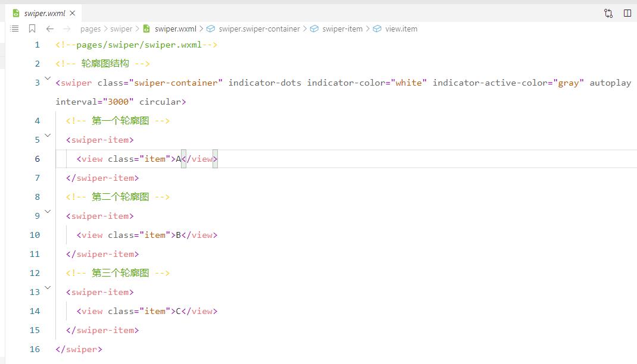Screen dimensions: 637x364
Task: Click the view.item breadcrumb
Action: coord(401,29)
